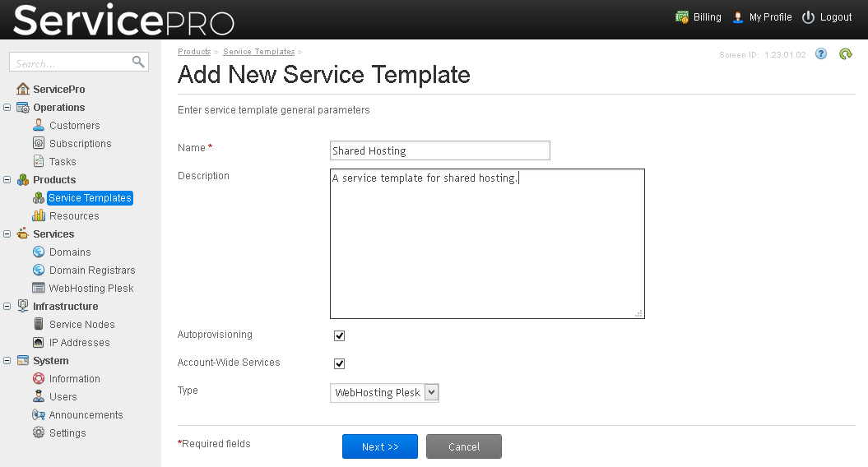
Task: Click the Resources chart icon
Action: point(39,216)
